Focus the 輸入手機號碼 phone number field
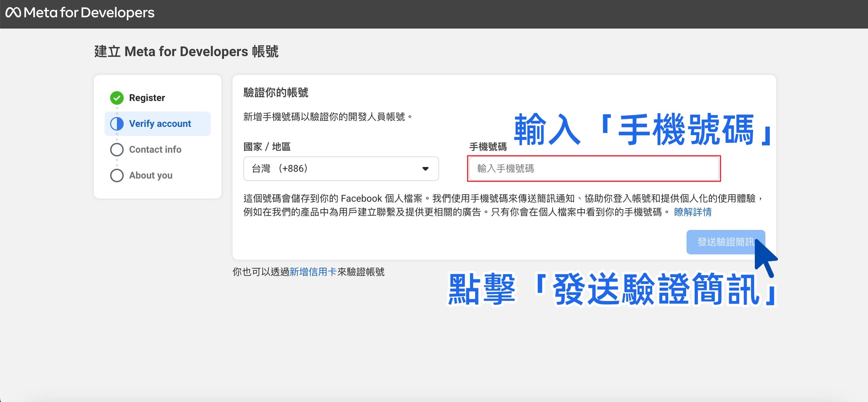Viewport: 868px width, 402px height. tap(594, 169)
